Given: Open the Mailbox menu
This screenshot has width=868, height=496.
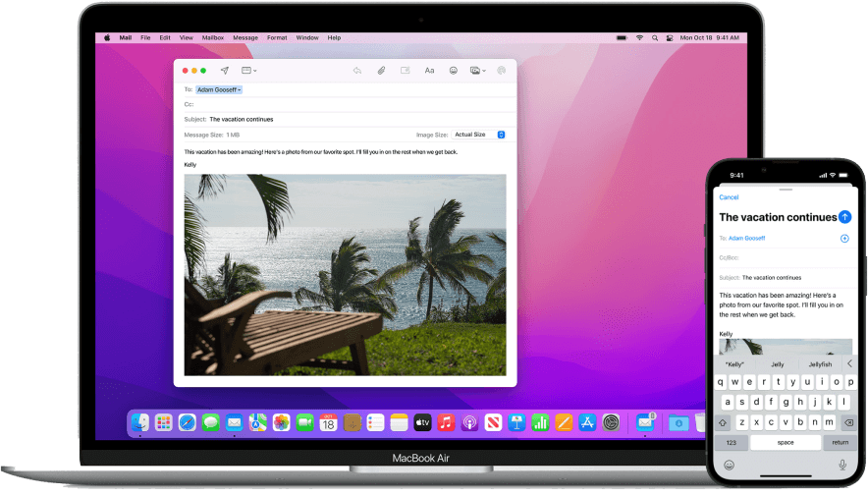Looking at the screenshot, I should [213, 37].
